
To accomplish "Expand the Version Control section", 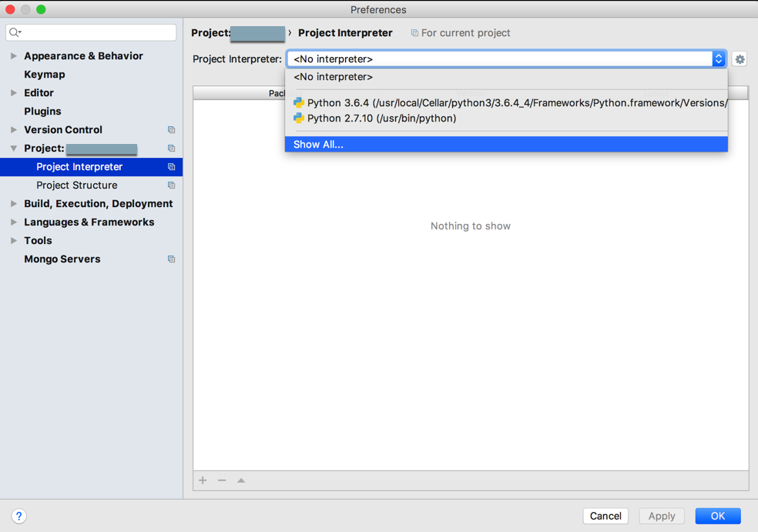I will (14, 129).
